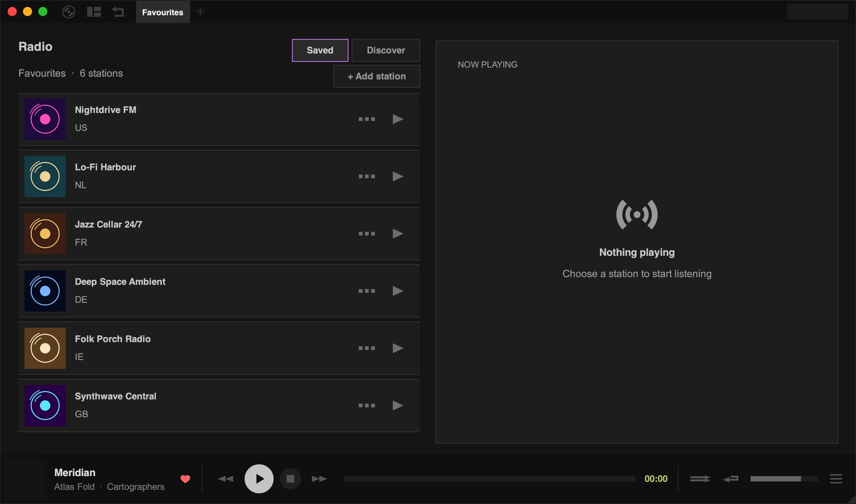Open more options for Lo-Fi Harbour
Screen dimensions: 856x504
tap(367, 176)
